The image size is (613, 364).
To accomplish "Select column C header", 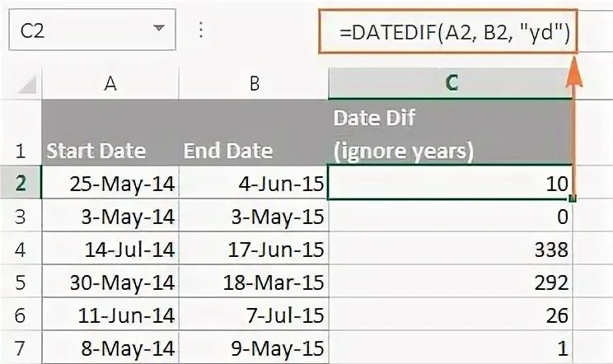I will (451, 83).
